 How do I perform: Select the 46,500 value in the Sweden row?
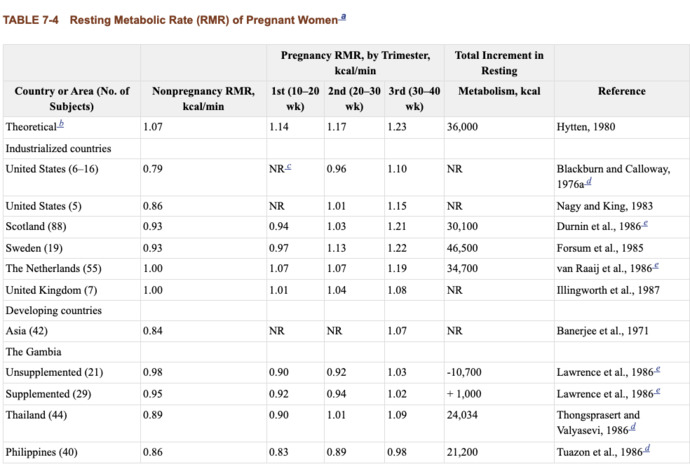[x=462, y=248]
